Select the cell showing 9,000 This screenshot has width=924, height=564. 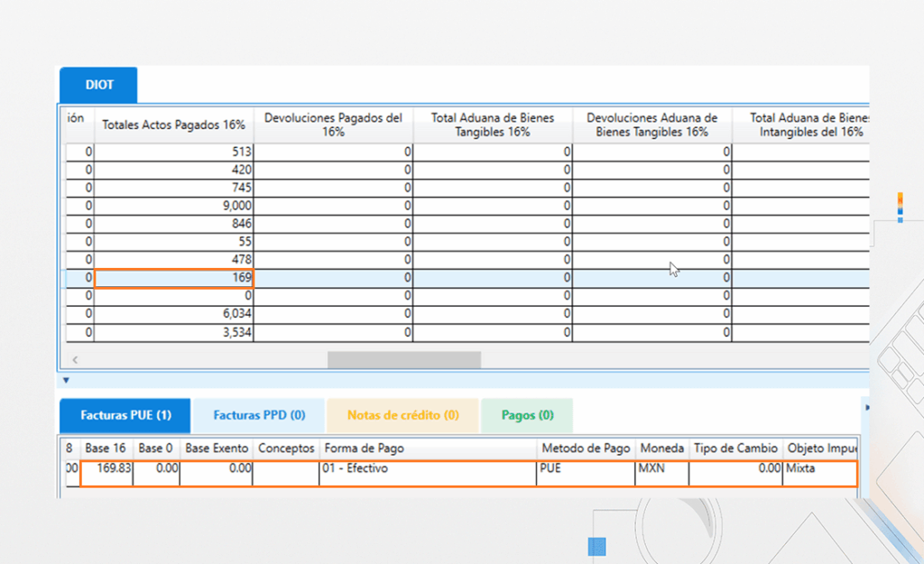pos(174,206)
